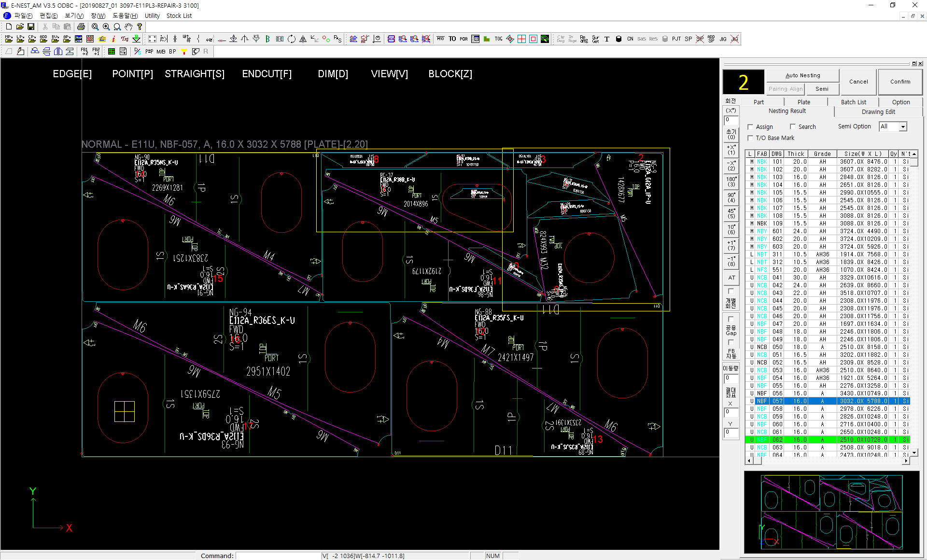Open the Plate tab
Viewport: 927px width, 560px height.
click(x=804, y=102)
